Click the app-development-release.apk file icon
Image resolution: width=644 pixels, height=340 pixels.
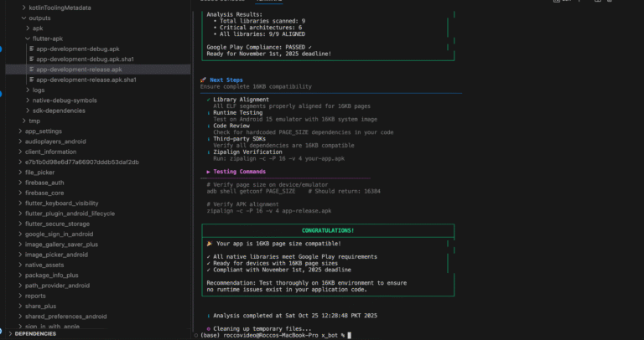click(x=32, y=70)
